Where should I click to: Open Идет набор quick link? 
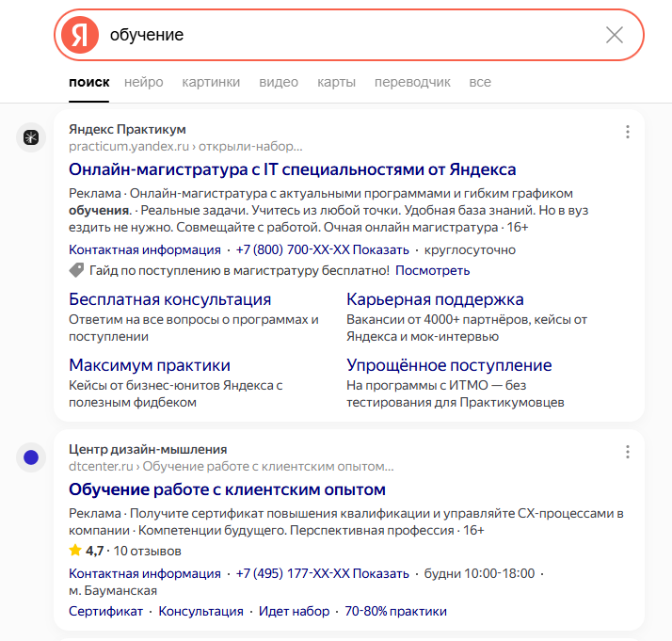pyautogui.click(x=294, y=612)
